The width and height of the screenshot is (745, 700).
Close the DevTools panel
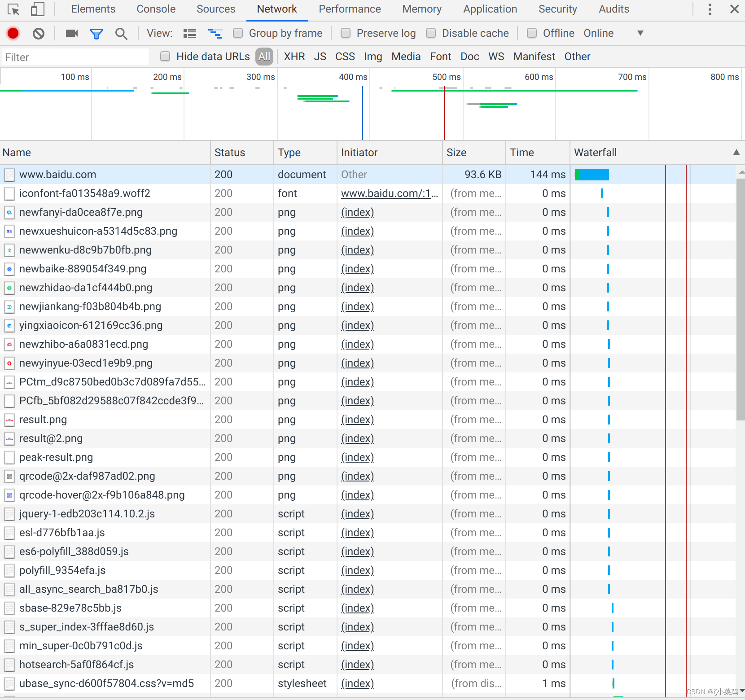click(735, 9)
